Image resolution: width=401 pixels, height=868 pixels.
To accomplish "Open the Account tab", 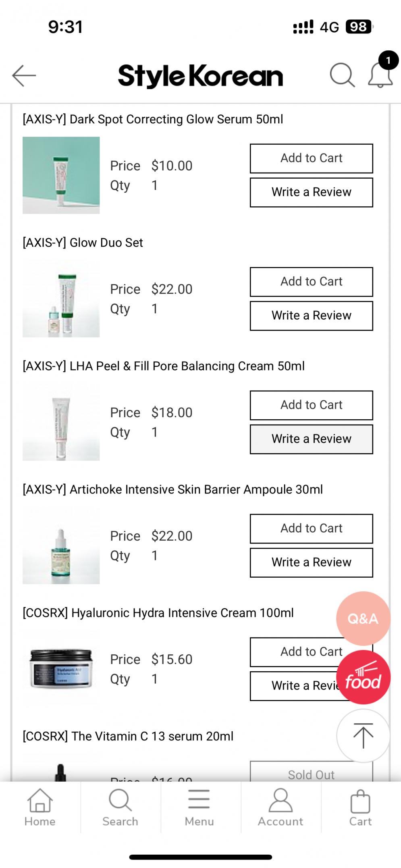I will click(280, 808).
